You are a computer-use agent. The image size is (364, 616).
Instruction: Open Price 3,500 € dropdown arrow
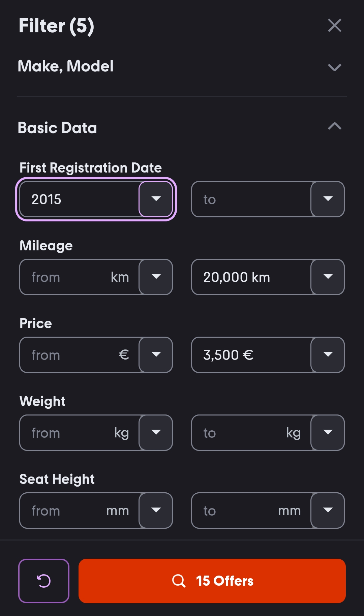click(328, 355)
